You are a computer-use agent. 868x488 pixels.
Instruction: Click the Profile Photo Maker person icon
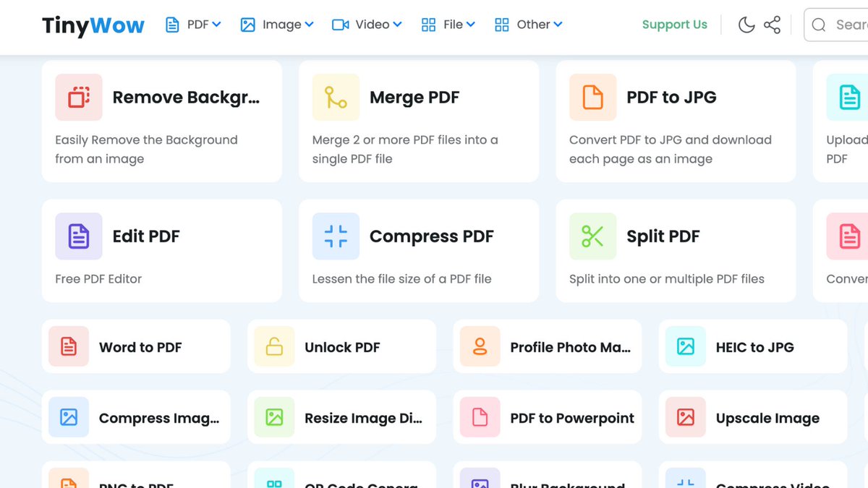[480, 346]
